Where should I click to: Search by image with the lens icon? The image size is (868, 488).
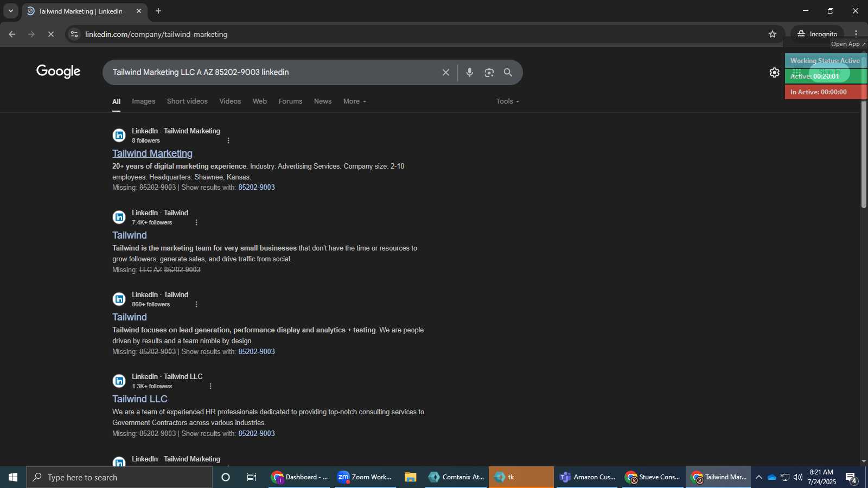(x=489, y=72)
